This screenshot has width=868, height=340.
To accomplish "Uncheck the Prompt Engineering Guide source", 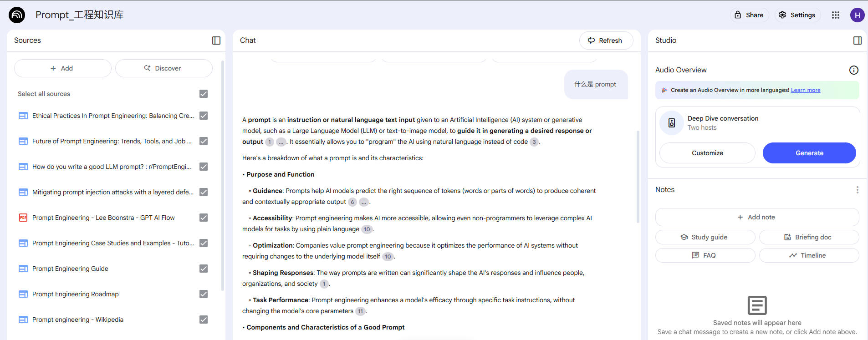I will coord(204,269).
